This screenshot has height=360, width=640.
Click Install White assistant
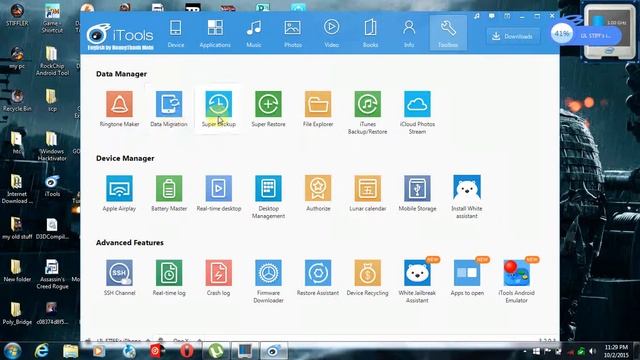467,189
